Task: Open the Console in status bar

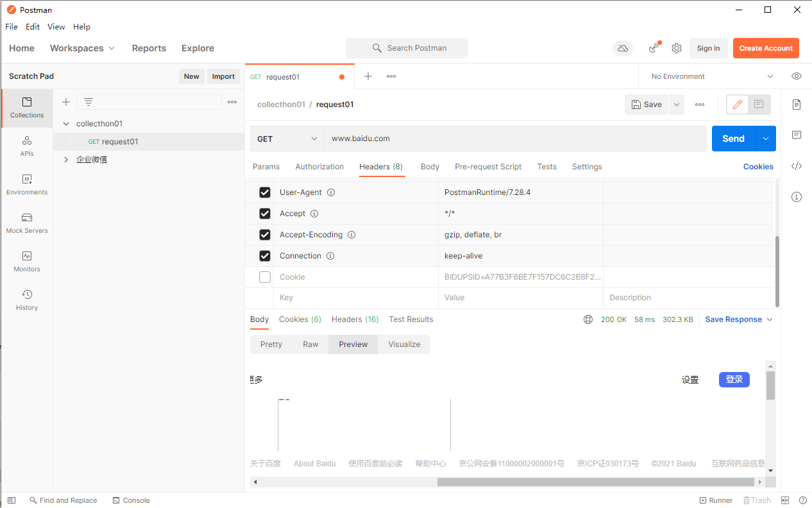Action: 131,500
